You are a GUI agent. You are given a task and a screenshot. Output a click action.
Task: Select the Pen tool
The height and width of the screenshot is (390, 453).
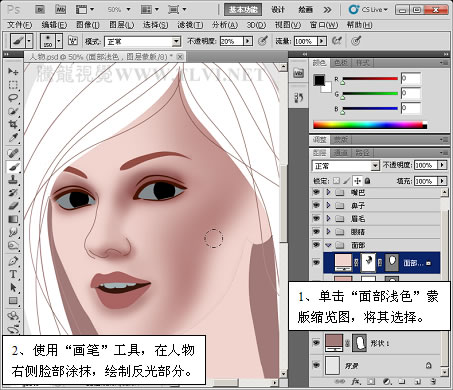pos(13,261)
